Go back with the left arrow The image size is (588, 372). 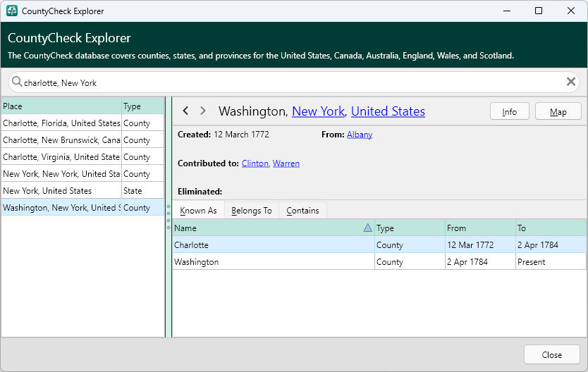185,111
